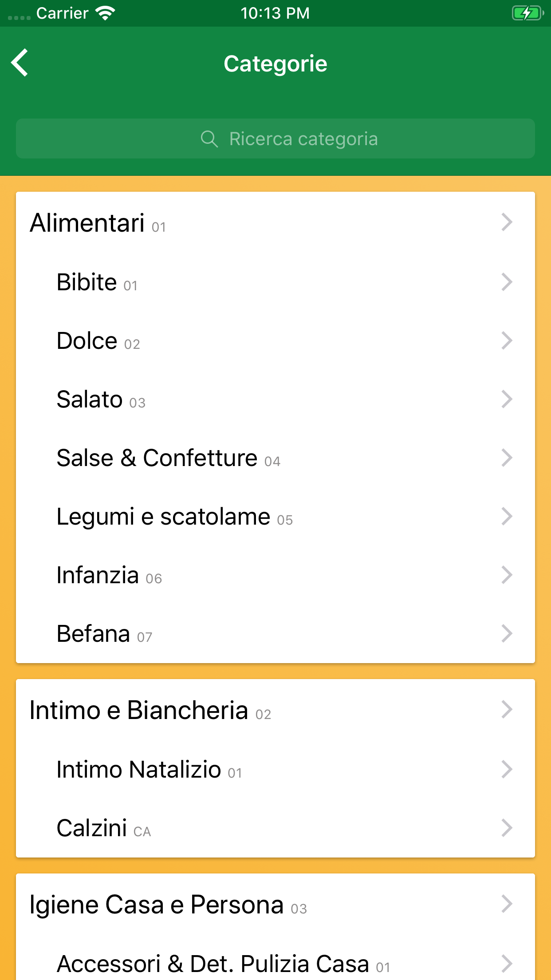Open Salato via its right chevron

coord(507,399)
